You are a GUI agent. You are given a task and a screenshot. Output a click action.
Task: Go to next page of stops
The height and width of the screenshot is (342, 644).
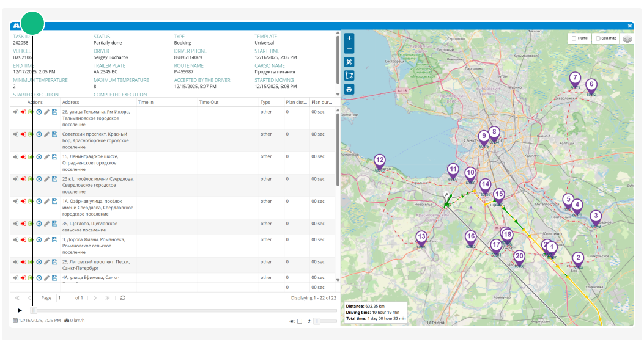coord(95,298)
